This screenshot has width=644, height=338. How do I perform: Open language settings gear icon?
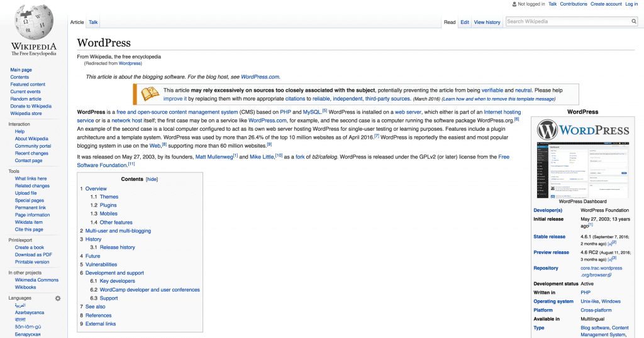point(58,298)
